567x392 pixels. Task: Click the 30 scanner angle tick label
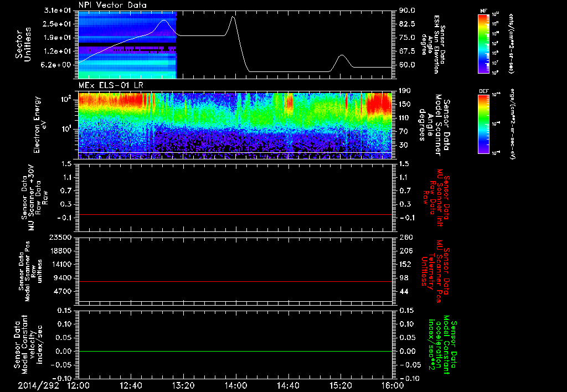pos(403,145)
